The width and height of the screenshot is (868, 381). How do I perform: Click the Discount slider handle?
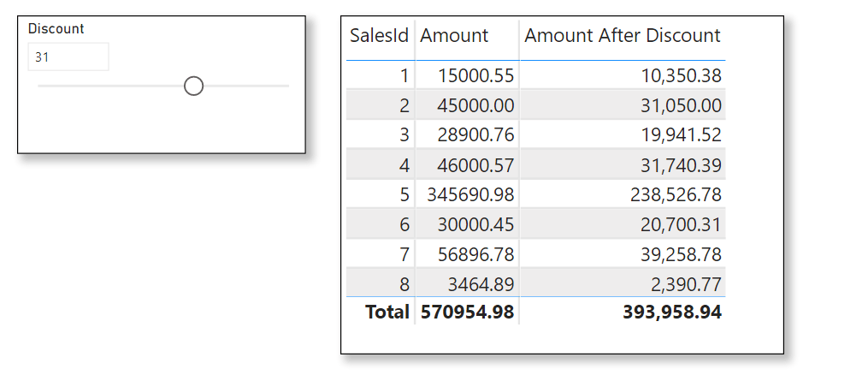coord(194,86)
